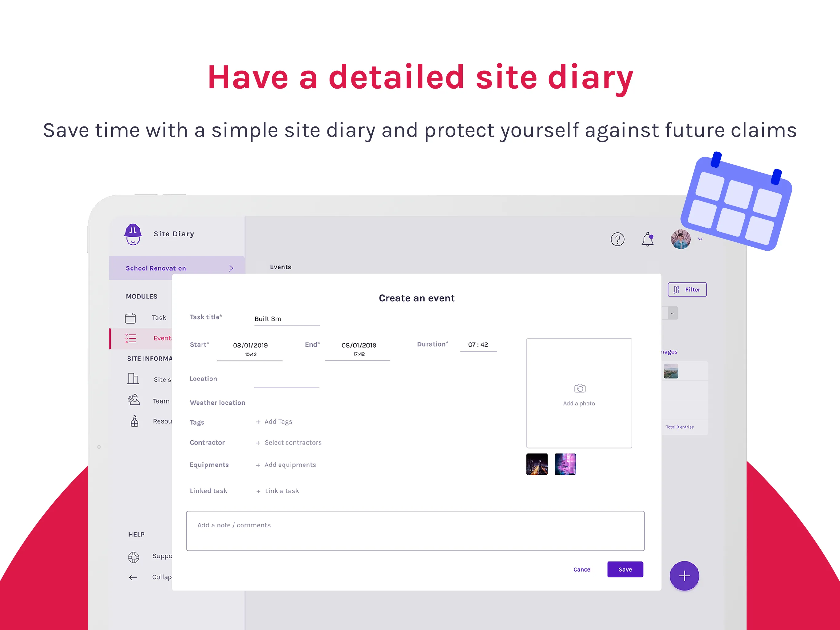The width and height of the screenshot is (840, 630).
Task: Click the city night thumbnail image
Action: click(538, 463)
